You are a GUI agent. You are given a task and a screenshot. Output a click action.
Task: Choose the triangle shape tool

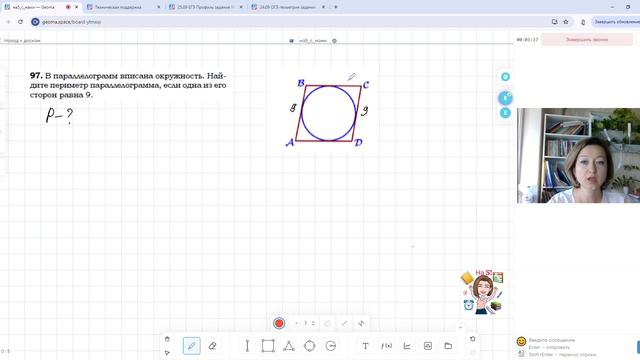point(289,346)
